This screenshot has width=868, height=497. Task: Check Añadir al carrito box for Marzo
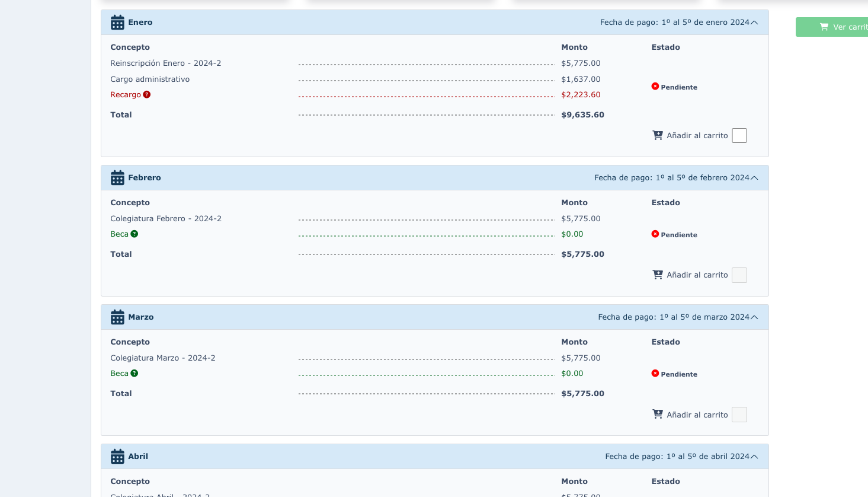pyautogui.click(x=739, y=415)
